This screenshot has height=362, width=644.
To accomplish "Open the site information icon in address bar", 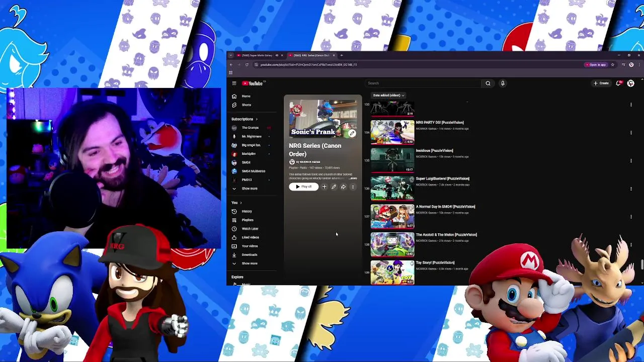I will [x=256, y=65].
